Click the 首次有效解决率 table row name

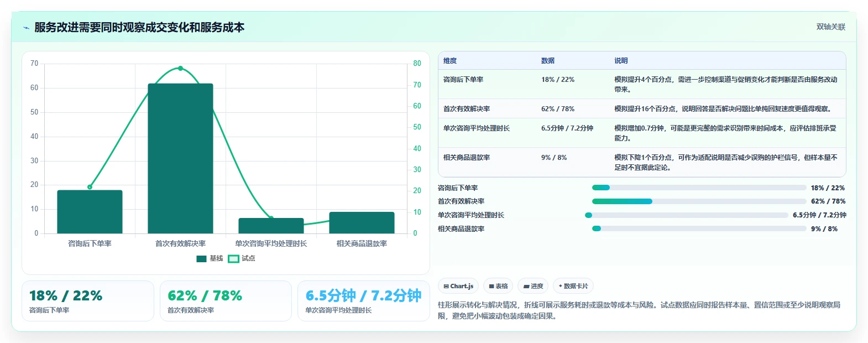point(467,109)
